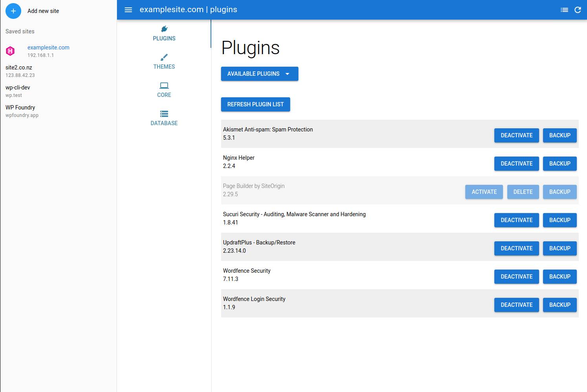Activate Page Builder by SiteOrigin
This screenshot has width=587, height=392.
click(484, 192)
